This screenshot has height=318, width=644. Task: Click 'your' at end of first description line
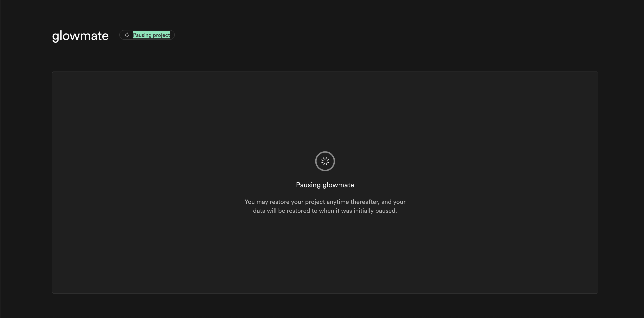tap(399, 202)
